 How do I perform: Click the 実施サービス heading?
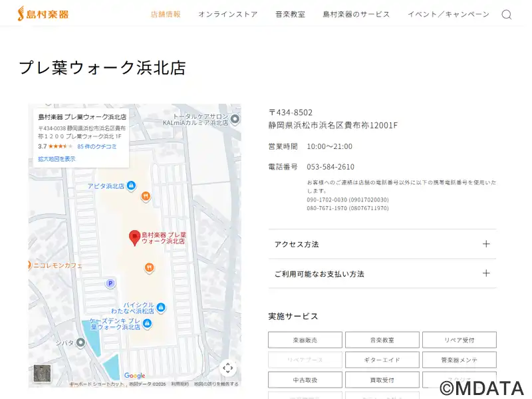click(293, 317)
